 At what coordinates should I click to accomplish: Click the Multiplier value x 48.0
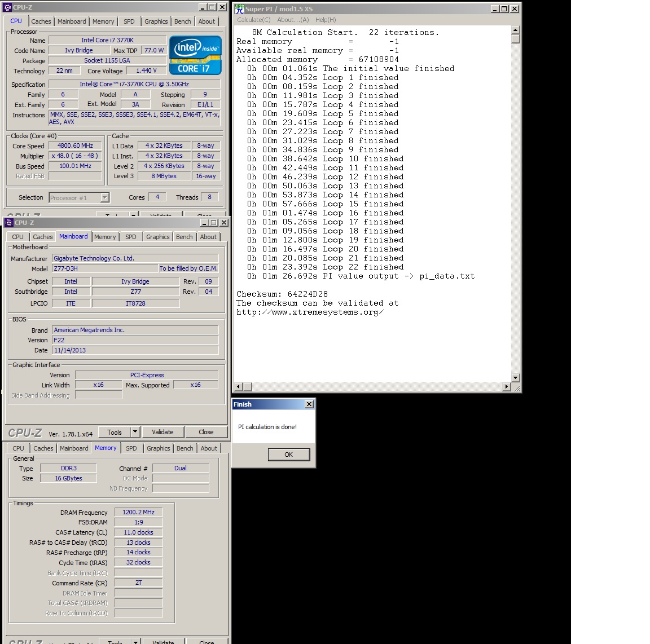(x=75, y=156)
